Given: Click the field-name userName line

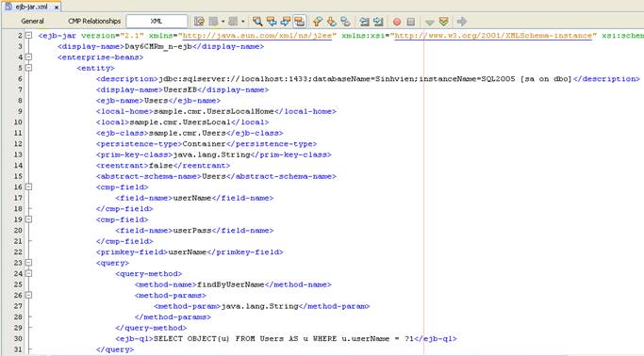Looking at the screenshot, I should pyautogui.click(x=194, y=198).
